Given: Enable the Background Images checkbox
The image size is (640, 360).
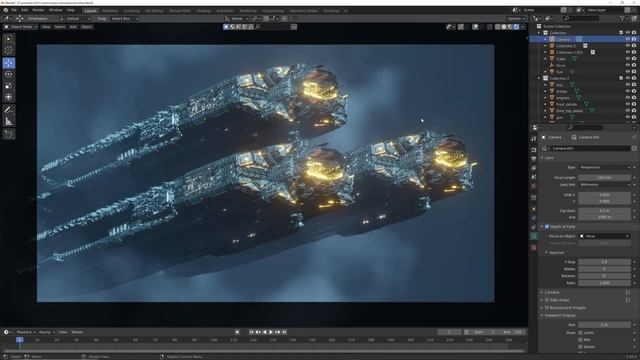Looking at the screenshot, I should tap(547, 308).
